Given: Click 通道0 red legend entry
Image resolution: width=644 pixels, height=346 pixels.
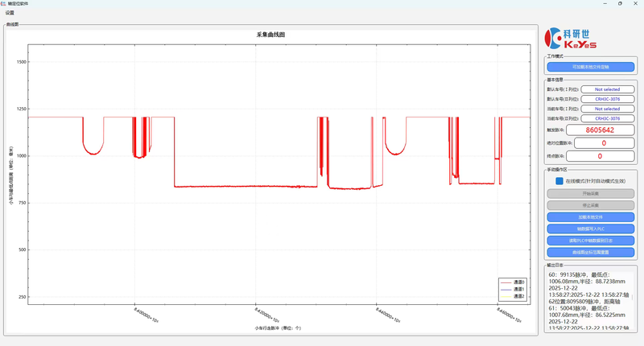Looking at the screenshot, I should [513, 282].
